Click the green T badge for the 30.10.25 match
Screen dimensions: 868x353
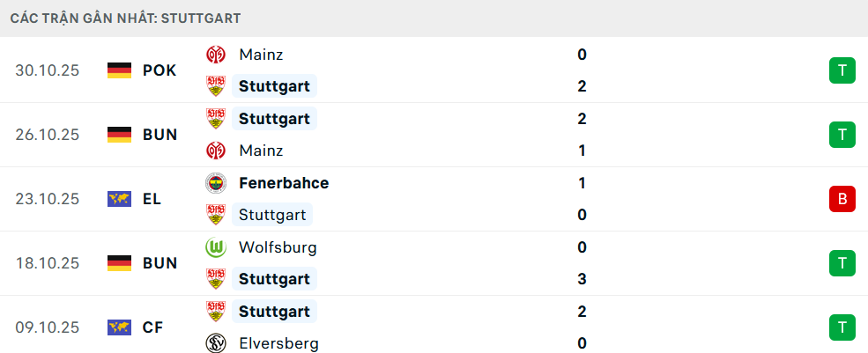842,70
